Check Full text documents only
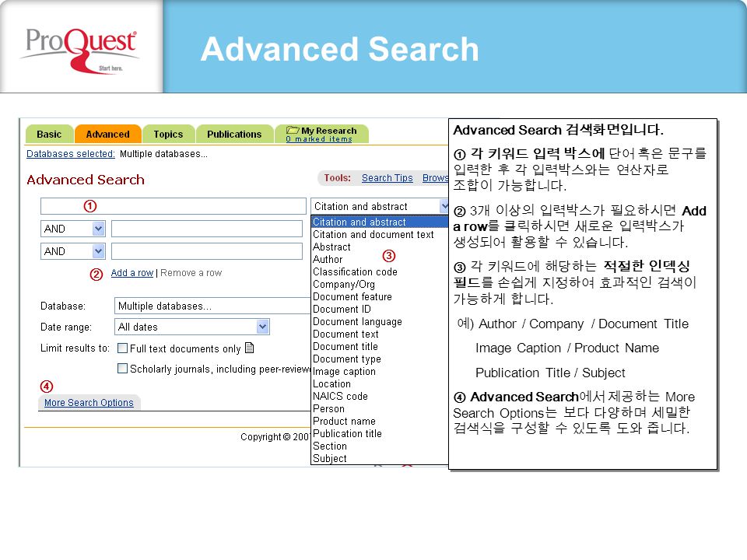The image size is (747, 560). coord(122,348)
